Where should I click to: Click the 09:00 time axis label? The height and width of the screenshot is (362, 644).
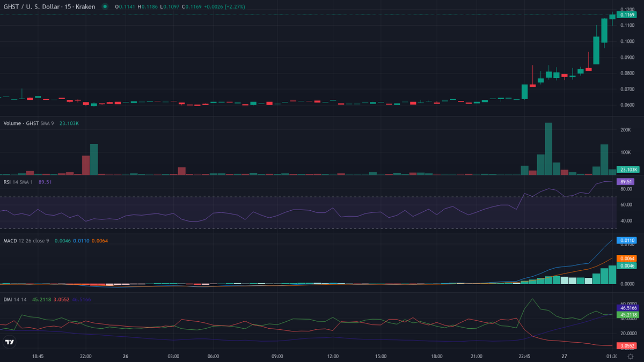tap(277, 356)
